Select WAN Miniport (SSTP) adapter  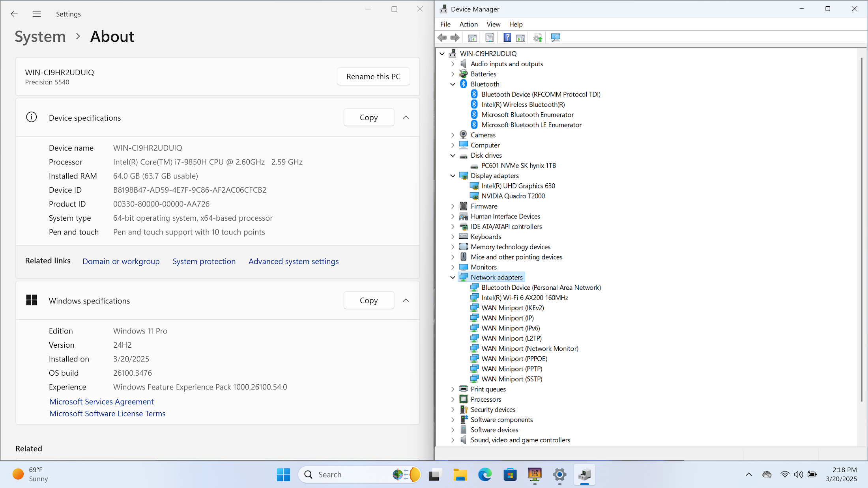click(512, 379)
